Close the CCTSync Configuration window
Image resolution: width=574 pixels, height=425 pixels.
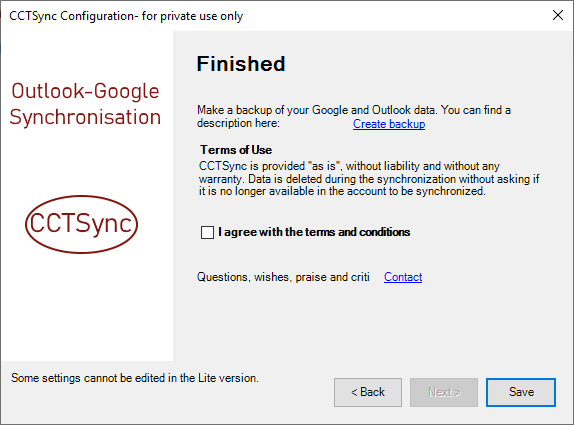pyautogui.click(x=558, y=15)
